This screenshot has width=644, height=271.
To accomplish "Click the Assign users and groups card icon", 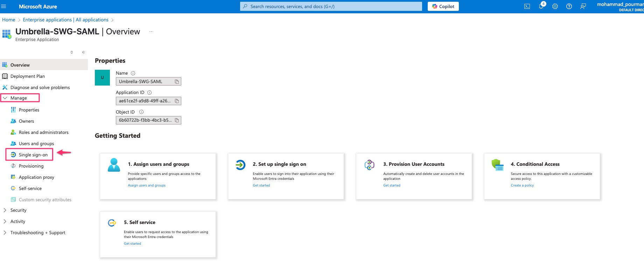I will 114,165.
